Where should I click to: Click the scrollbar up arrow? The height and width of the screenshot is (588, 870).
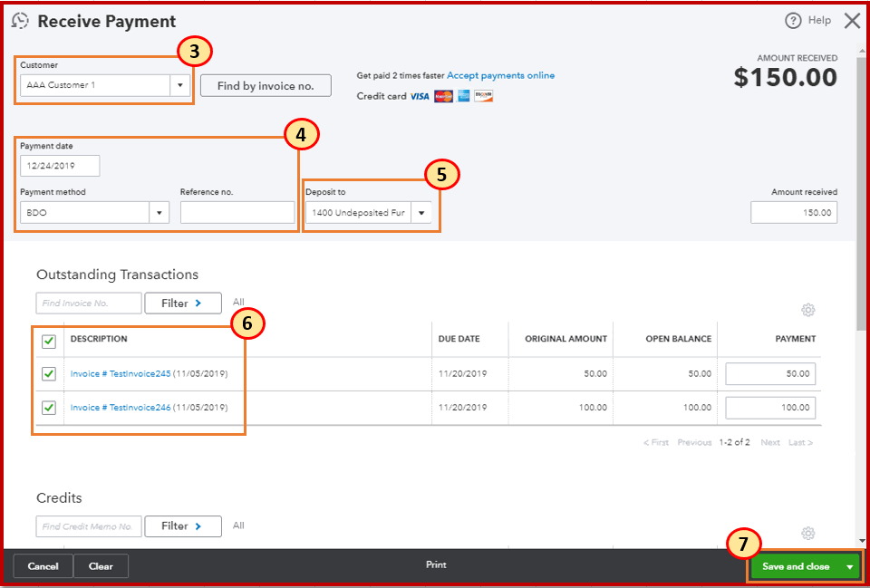click(862, 51)
